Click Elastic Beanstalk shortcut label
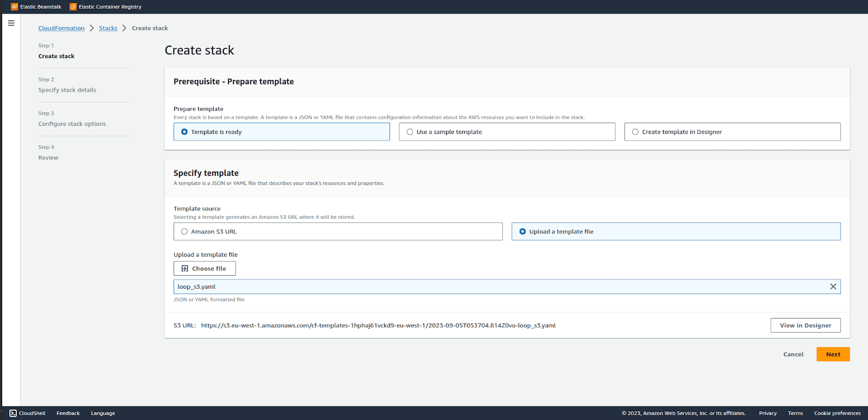The image size is (868, 420). [41, 7]
